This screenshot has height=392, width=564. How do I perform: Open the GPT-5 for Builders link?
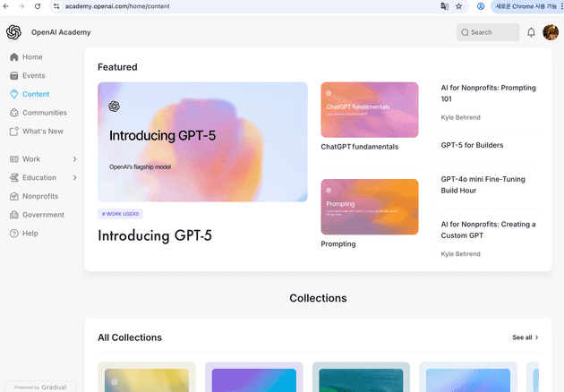click(x=472, y=145)
